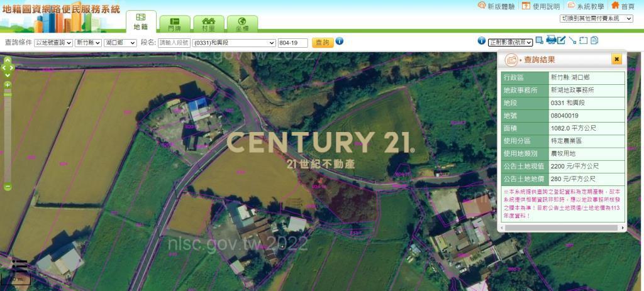Click the area selection frame icon
Image resolution: width=644 pixels, height=291 pixels.
[583, 41]
